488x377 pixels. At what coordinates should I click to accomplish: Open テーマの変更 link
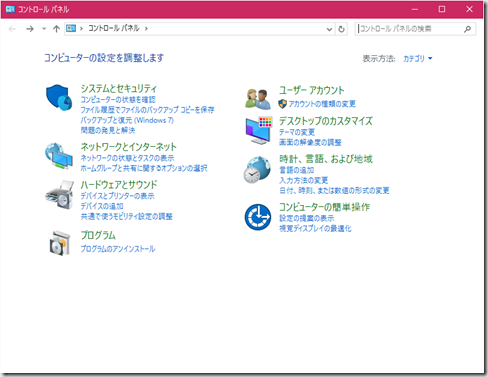click(297, 132)
